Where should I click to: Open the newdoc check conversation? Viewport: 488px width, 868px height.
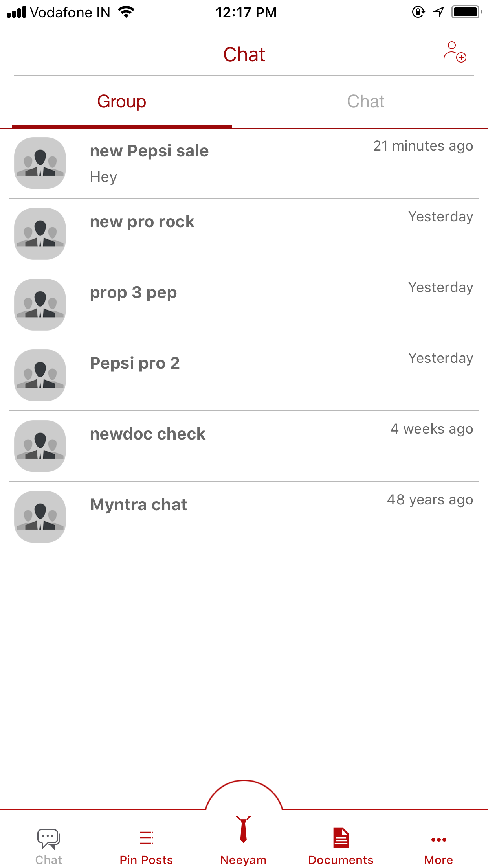pos(147,434)
